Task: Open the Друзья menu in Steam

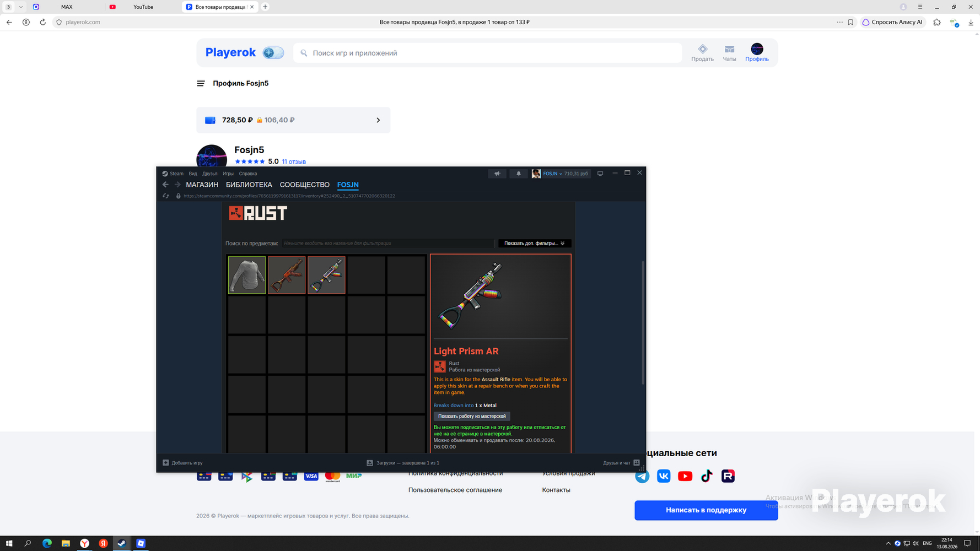Action: pos(209,174)
